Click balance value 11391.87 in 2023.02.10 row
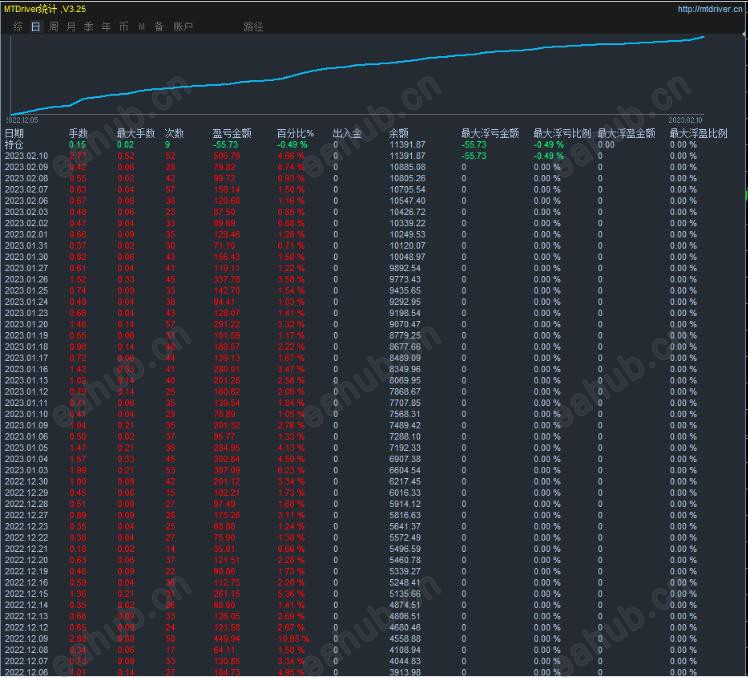 [x=407, y=156]
